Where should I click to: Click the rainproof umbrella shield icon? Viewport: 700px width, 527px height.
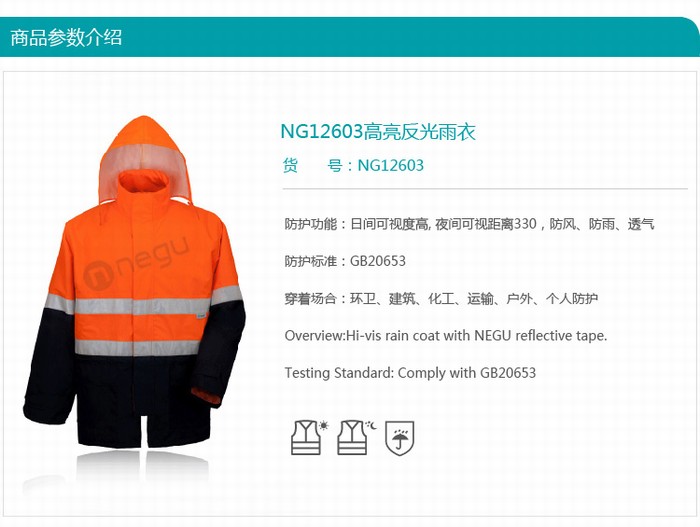pyautogui.click(x=400, y=438)
